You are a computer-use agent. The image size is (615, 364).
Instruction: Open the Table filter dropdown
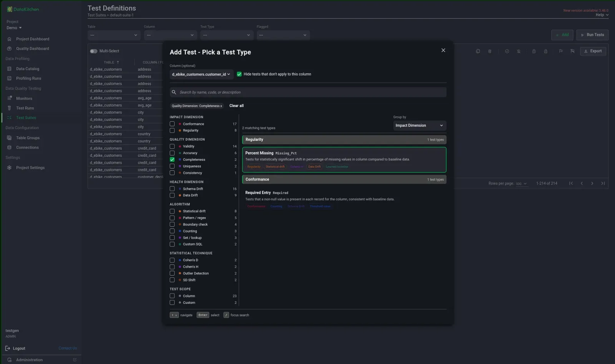click(114, 35)
